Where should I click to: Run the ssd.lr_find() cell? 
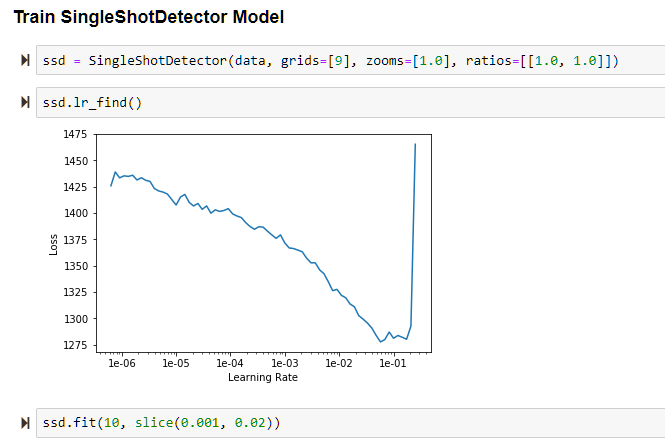coord(25,102)
